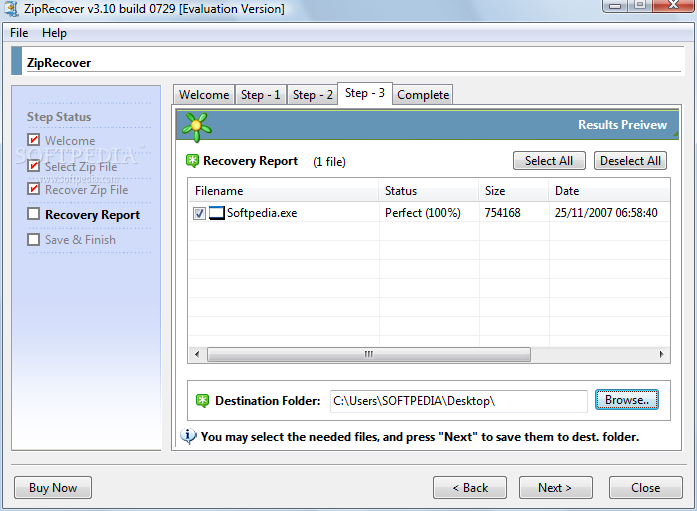Go back with the < Back button
This screenshot has height=511, width=697.
click(470, 487)
